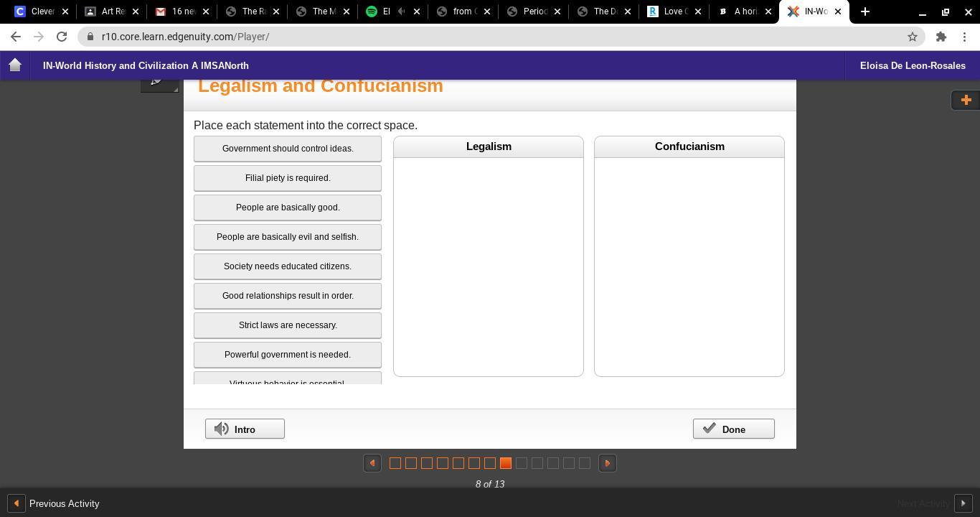This screenshot has width=980, height=517.
Task: Go to next frame with right arrow
Action: (x=608, y=463)
